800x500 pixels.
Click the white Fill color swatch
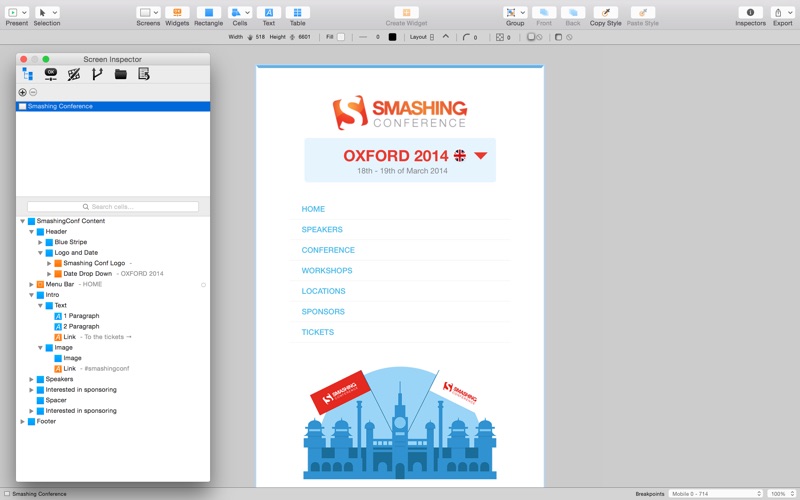(341, 37)
